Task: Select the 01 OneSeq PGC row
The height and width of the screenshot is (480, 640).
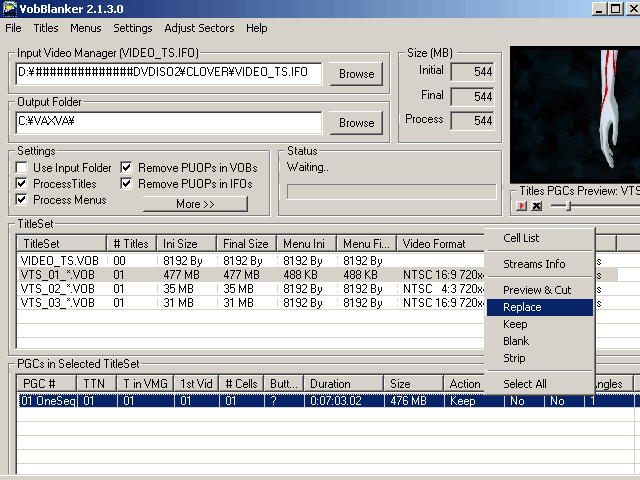Action: [328, 401]
